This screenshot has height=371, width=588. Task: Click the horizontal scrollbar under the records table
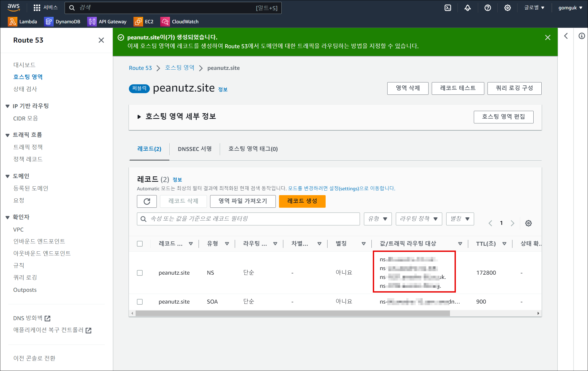pyautogui.click(x=292, y=313)
